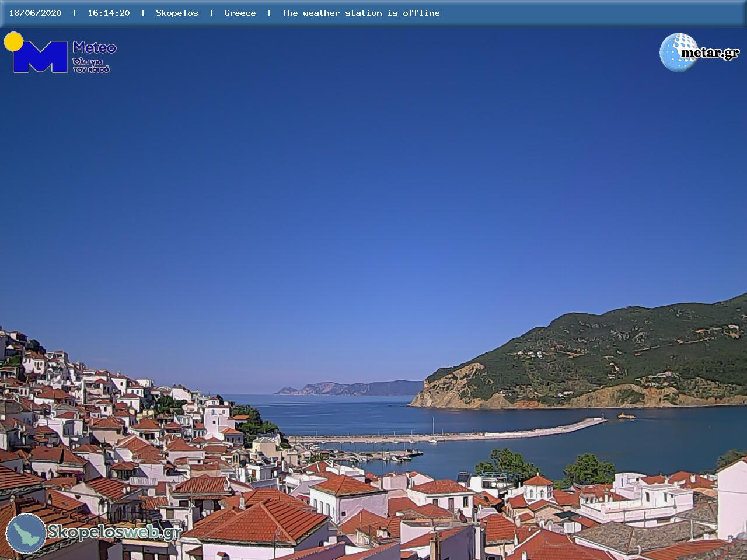Click 'The weather station is offline' text
Screen dimensions: 747x560
pos(361,13)
